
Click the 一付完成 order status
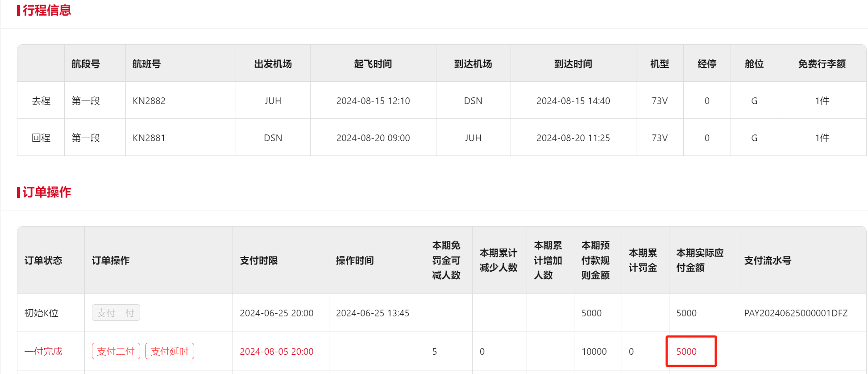coord(43,352)
